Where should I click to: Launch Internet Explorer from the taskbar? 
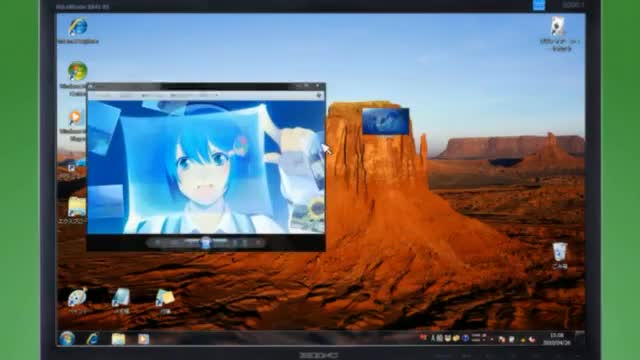(x=93, y=338)
